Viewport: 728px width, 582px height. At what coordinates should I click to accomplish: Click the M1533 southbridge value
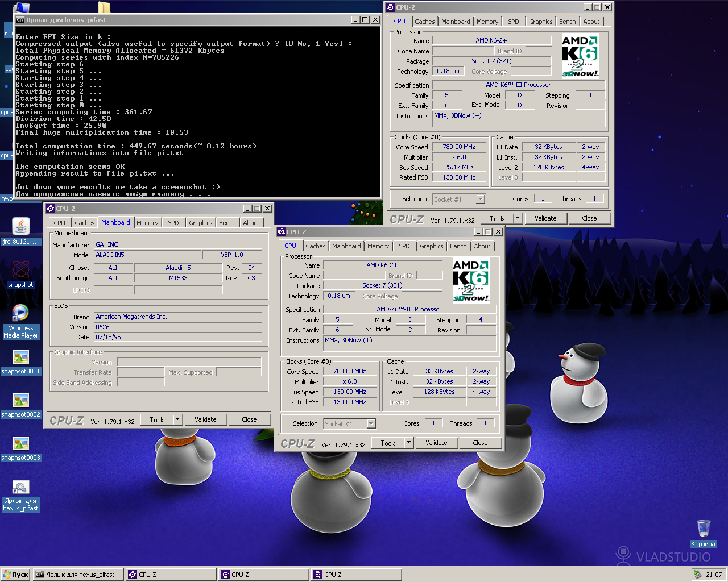(x=178, y=278)
